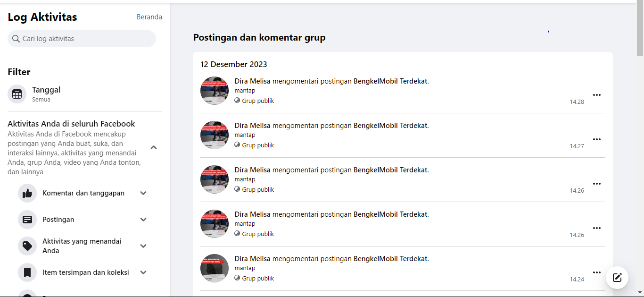Screen dimensions: 644x297
Task: Expand the Postingan section chevron
Action: [x=144, y=220]
